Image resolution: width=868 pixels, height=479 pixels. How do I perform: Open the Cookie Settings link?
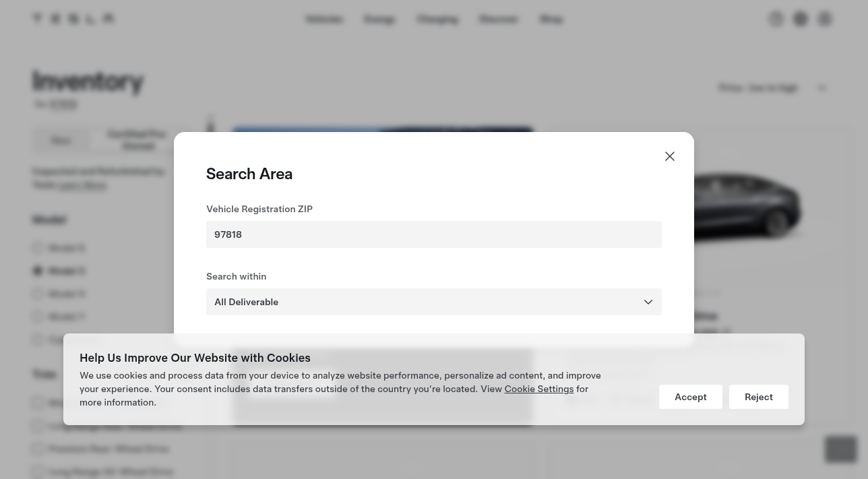point(538,389)
